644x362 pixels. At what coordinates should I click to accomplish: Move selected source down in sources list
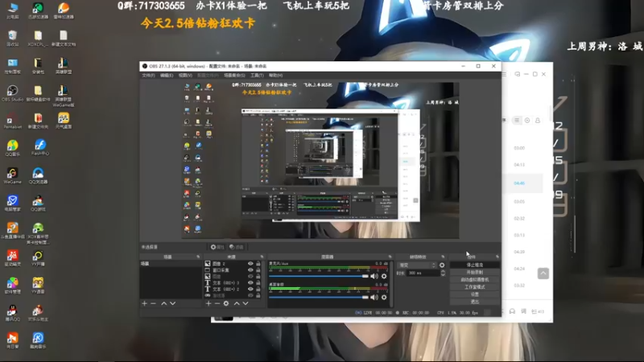pyautogui.click(x=246, y=303)
